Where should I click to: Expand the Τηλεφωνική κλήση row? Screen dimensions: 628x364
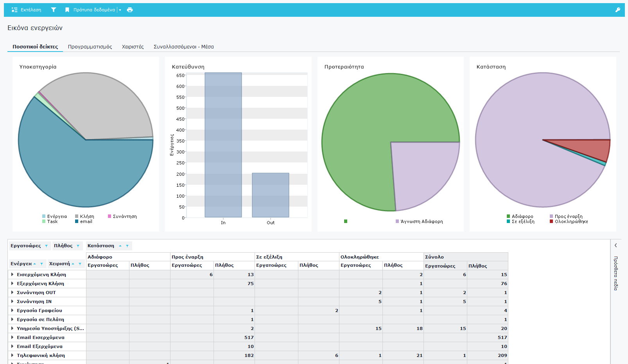12,355
